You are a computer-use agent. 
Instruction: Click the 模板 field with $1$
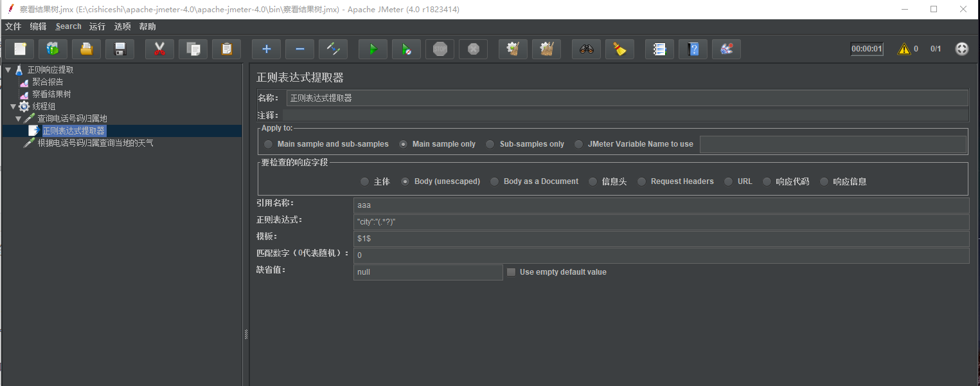(661, 239)
